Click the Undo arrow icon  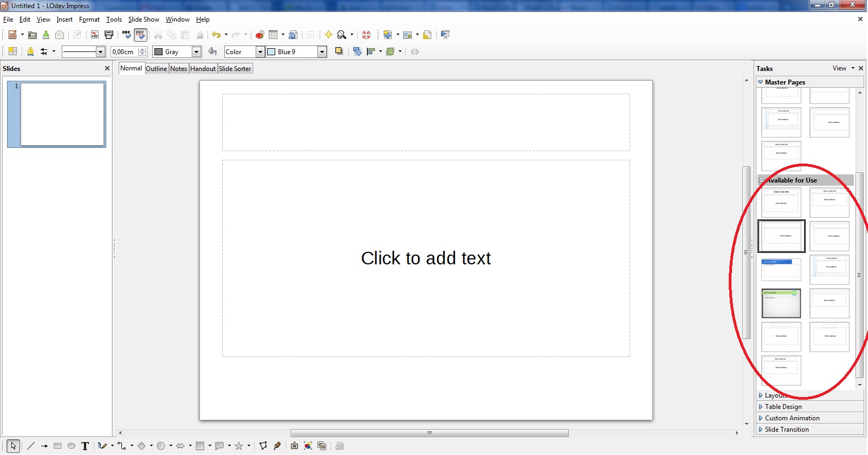coord(216,35)
